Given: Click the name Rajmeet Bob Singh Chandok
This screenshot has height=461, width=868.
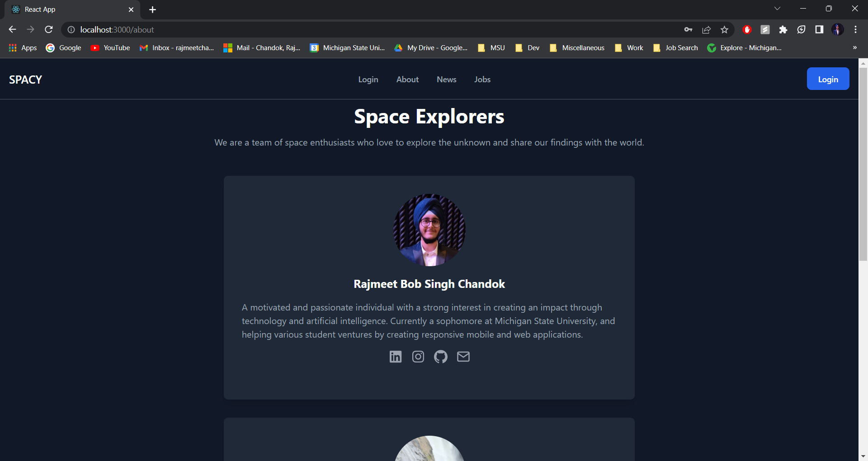Looking at the screenshot, I should 429,284.
